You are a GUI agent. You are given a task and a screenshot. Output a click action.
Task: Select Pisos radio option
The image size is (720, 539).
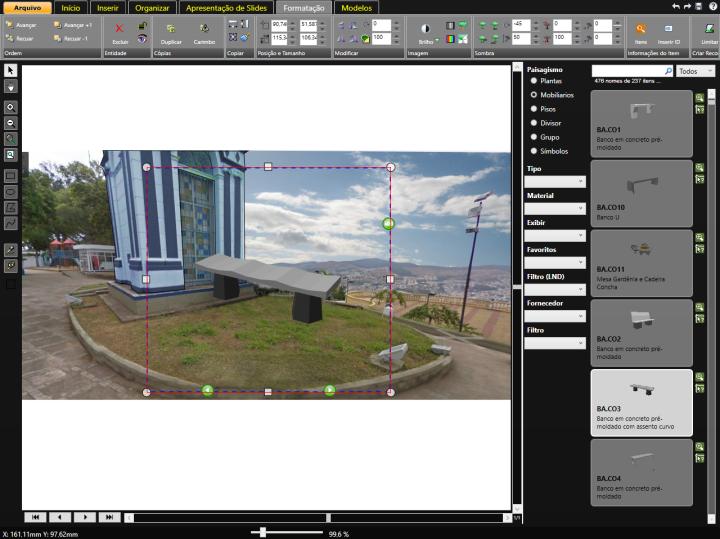pyautogui.click(x=534, y=109)
